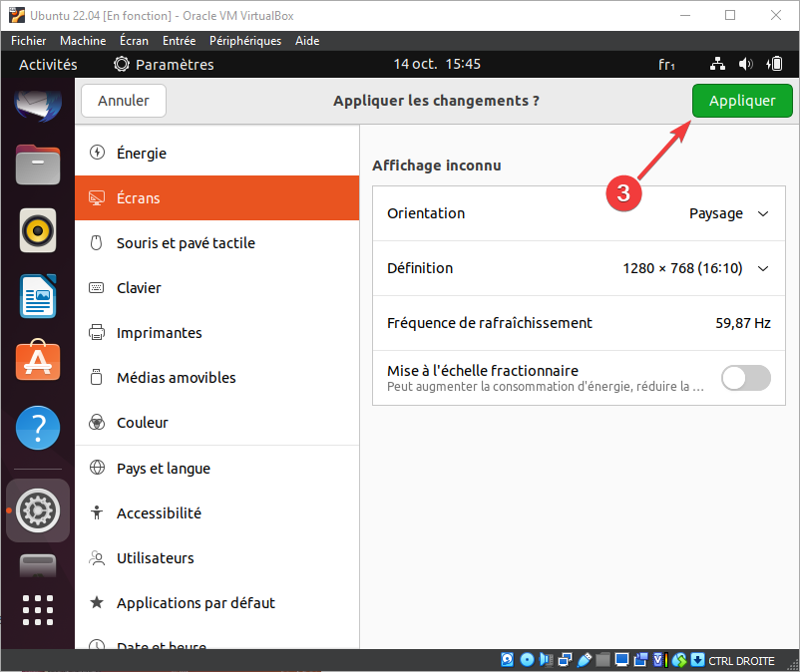The image size is (800, 672).
Task: Open the Help icon in the dock
Action: (x=38, y=428)
